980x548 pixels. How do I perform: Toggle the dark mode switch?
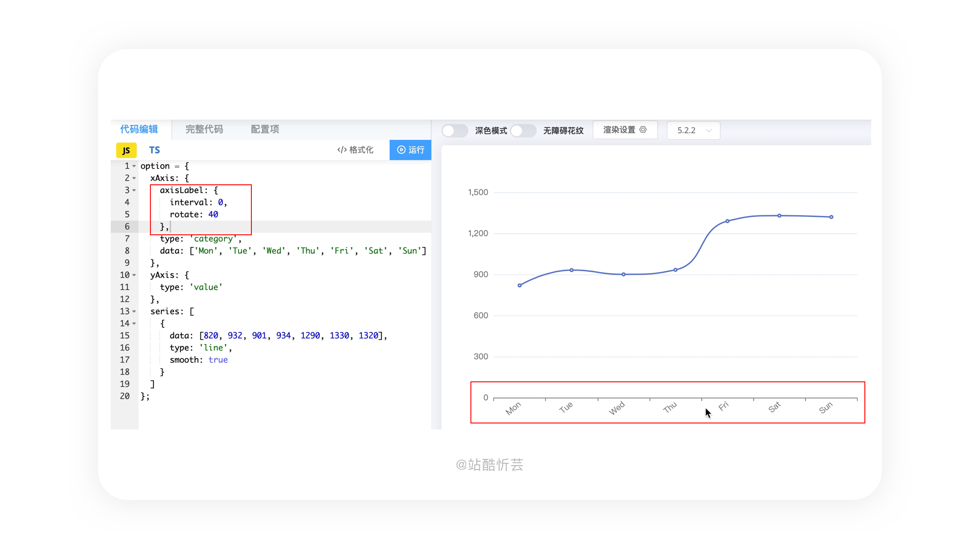pyautogui.click(x=454, y=130)
